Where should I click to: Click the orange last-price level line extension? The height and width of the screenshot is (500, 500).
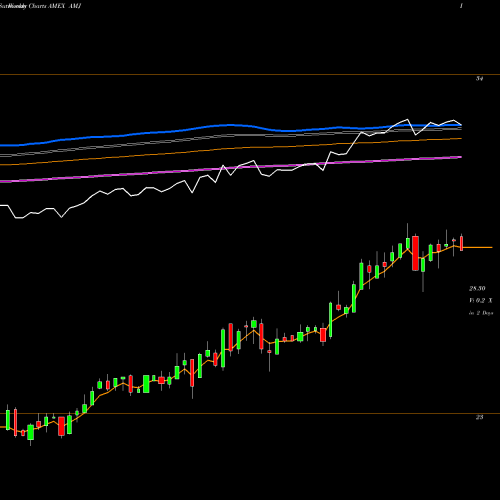point(477,247)
